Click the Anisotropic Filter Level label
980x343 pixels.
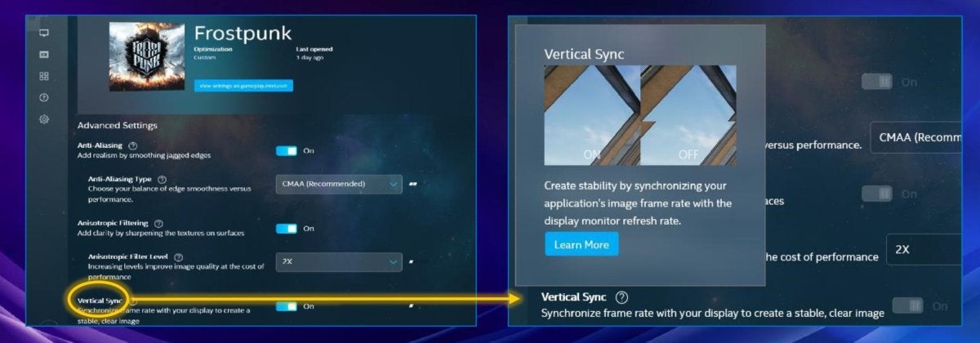pyautogui.click(x=127, y=256)
